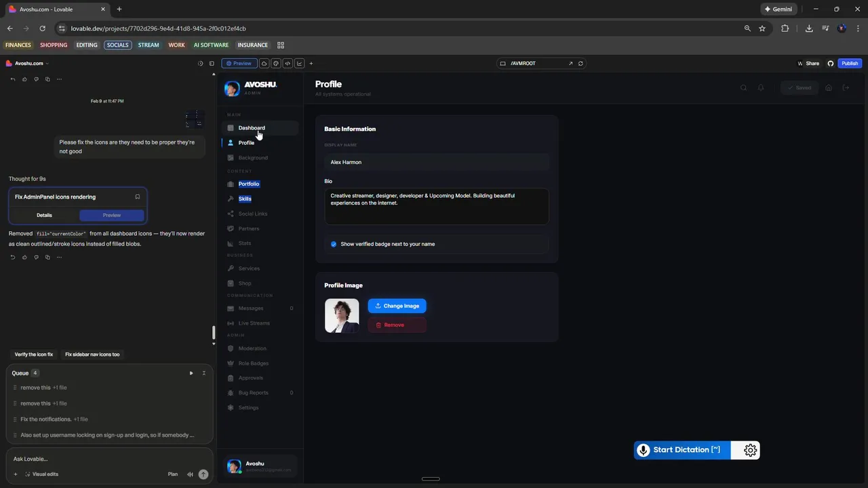Click the settings gear beside Start Dictation
The width and height of the screenshot is (868, 488).
pyautogui.click(x=750, y=450)
